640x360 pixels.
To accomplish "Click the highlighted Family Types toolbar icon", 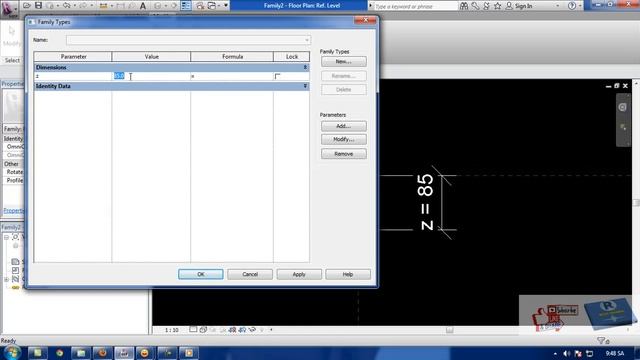I will 186,6.
